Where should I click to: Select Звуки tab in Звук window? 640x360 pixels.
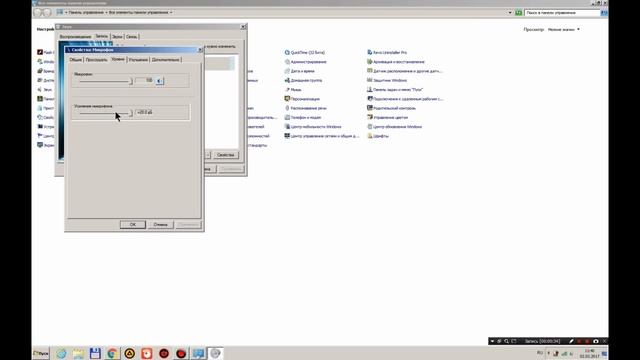(117, 37)
